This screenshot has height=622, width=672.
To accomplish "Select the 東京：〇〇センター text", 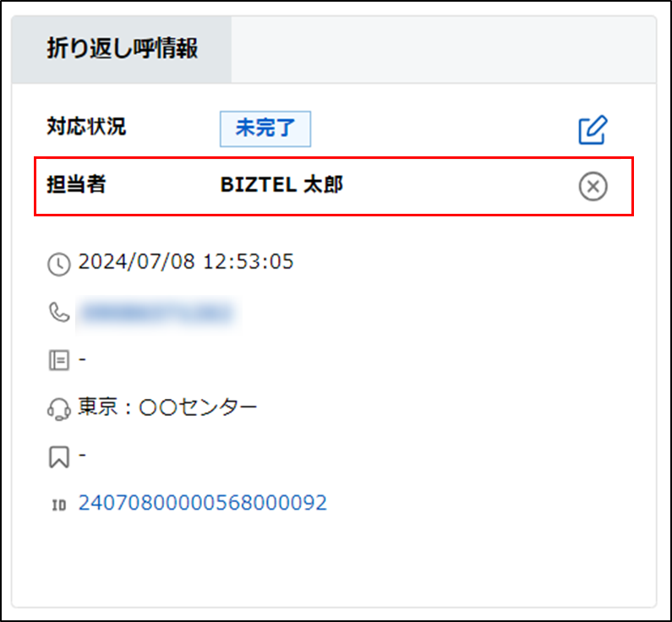I will [x=167, y=408].
